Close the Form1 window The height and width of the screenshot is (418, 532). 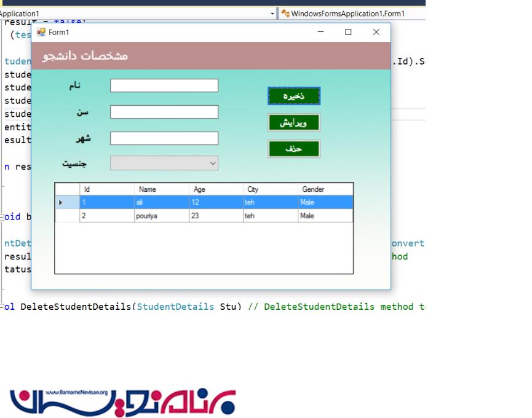point(376,33)
